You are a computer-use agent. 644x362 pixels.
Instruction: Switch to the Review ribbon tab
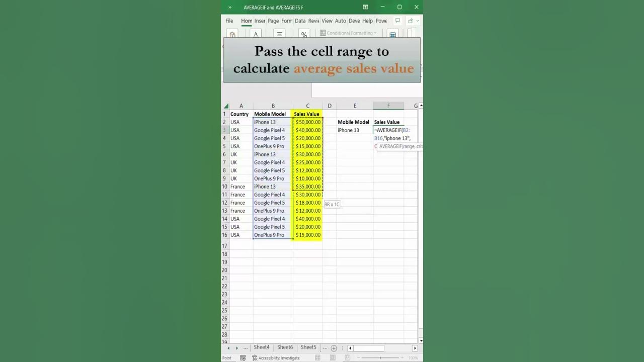tap(314, 21)
